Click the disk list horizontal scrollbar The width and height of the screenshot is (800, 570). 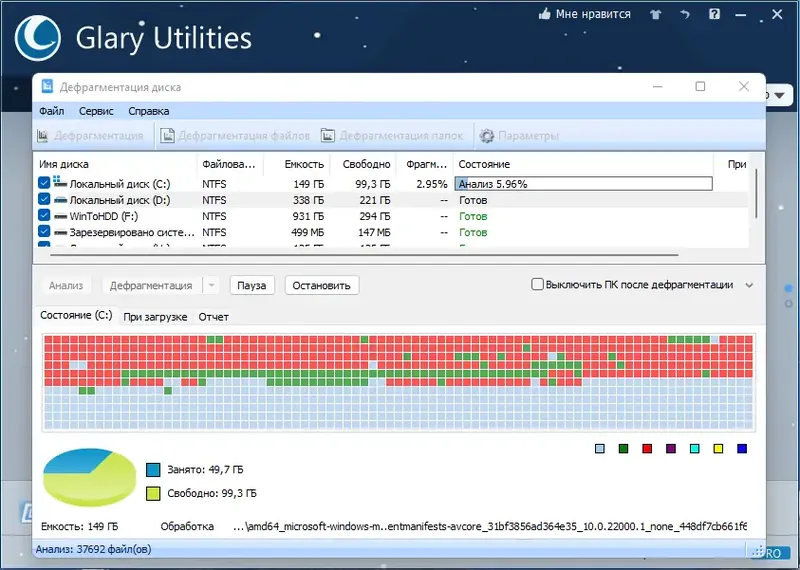point(365,254)
